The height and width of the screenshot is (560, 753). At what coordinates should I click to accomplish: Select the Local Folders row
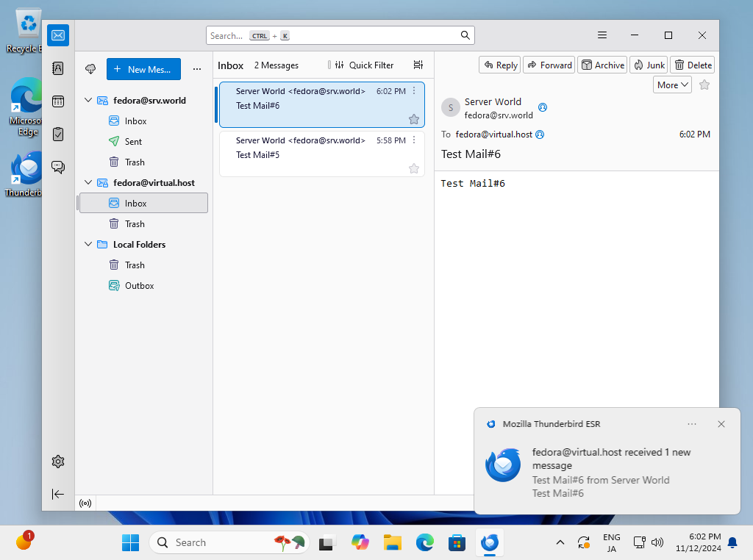pyautogui.click(x=143, y=244)
